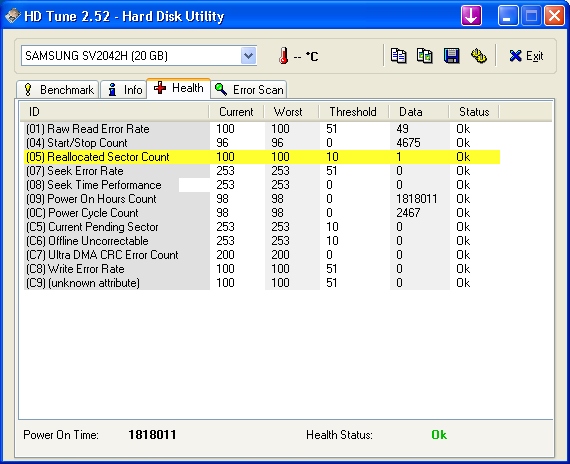The height and width of the screenshot is (464, 570).
Task: Select the (C5) Current Pending Sector row
Action: coord(262,227)
